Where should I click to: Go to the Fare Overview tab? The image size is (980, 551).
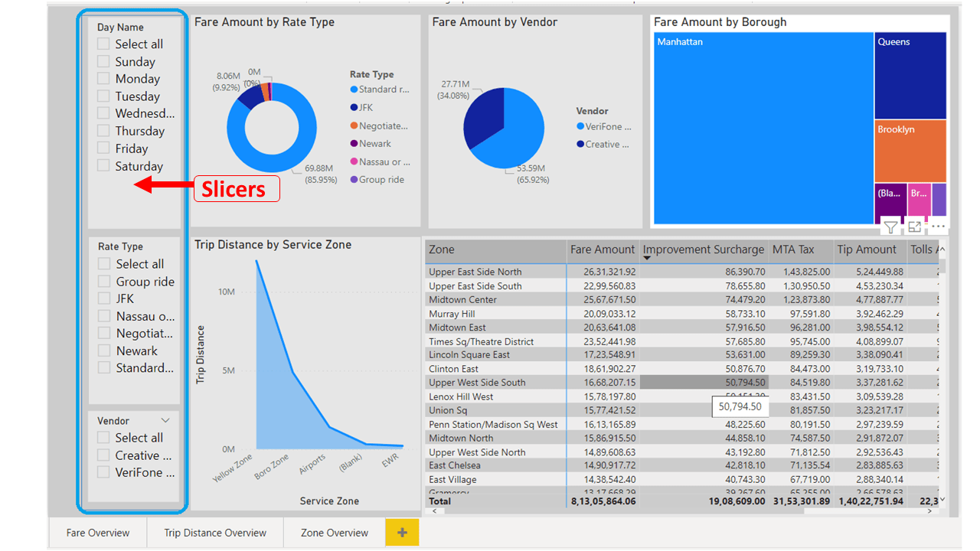pos(97,532)
